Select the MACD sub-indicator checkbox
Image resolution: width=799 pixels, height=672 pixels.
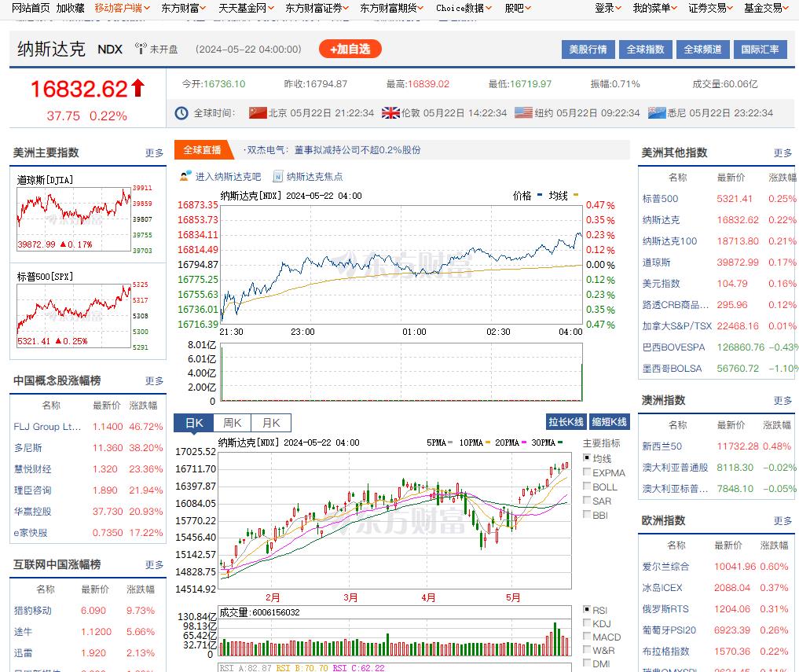pos(587,637)
